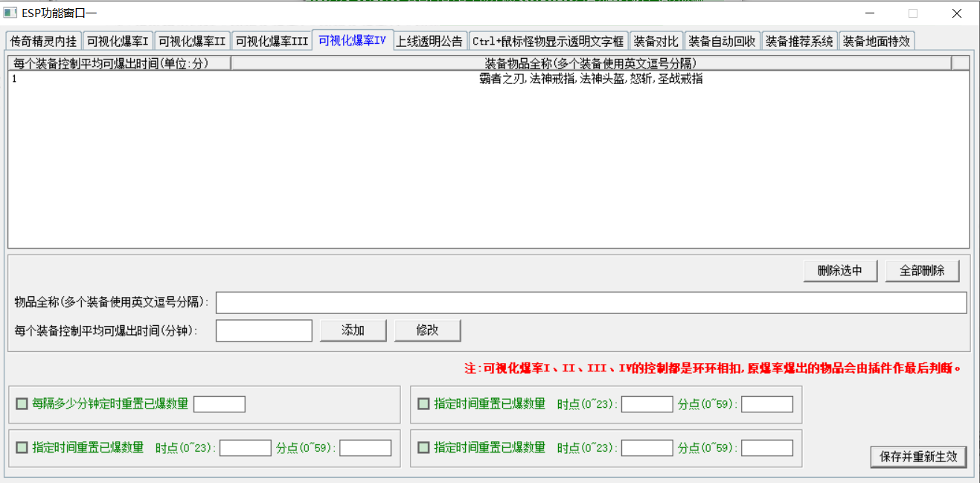The image size is (980, 483).
Task: Toggle the 指定时间重置已爆数量 checkbox below the interval option
Action: point(22,447)
